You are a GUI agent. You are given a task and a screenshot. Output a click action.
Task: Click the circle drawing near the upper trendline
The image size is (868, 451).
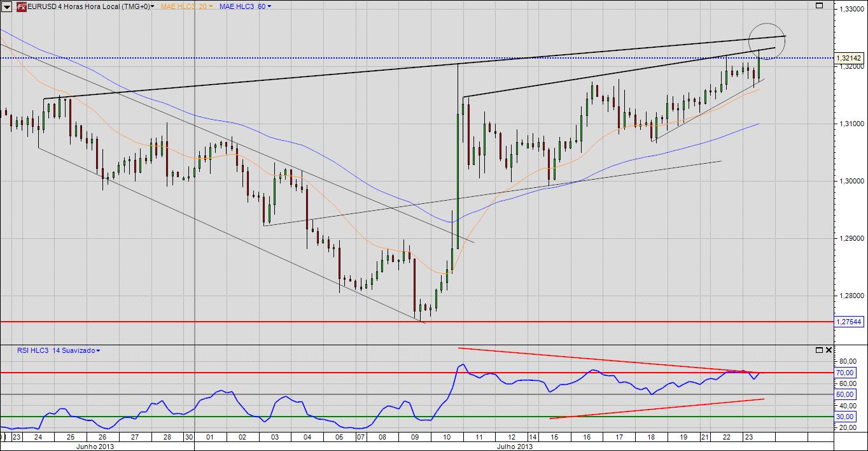coord(767,41)
